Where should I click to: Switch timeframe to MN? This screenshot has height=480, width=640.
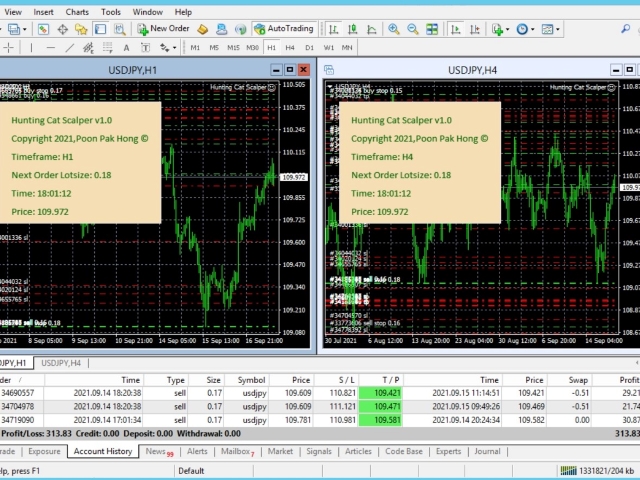(x=347, y=48)
